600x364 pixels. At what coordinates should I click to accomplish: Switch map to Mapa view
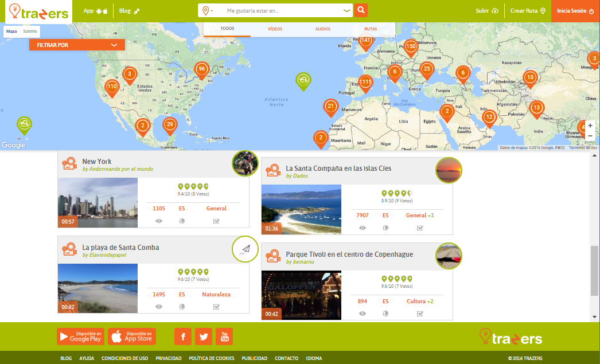[11, 32]
